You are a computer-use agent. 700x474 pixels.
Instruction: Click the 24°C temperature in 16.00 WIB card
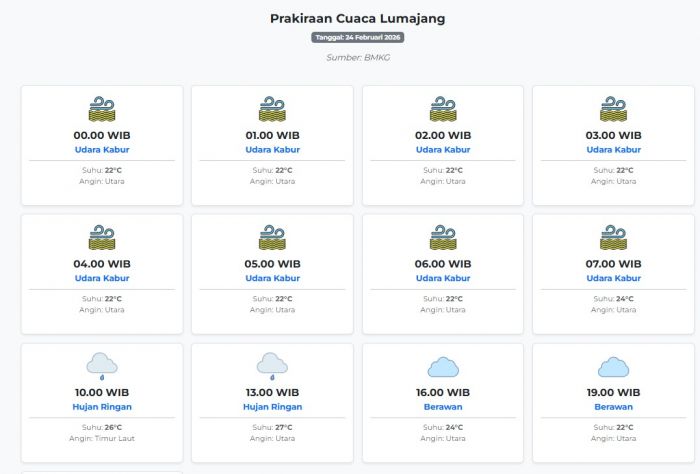pos(454,427)
